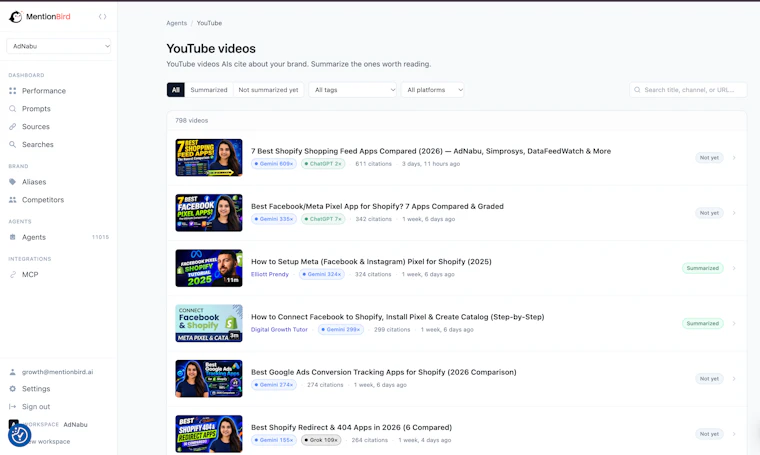760x455 pixels.
Task: Click the Sign out arrow icon
Action: coord(13,407)
